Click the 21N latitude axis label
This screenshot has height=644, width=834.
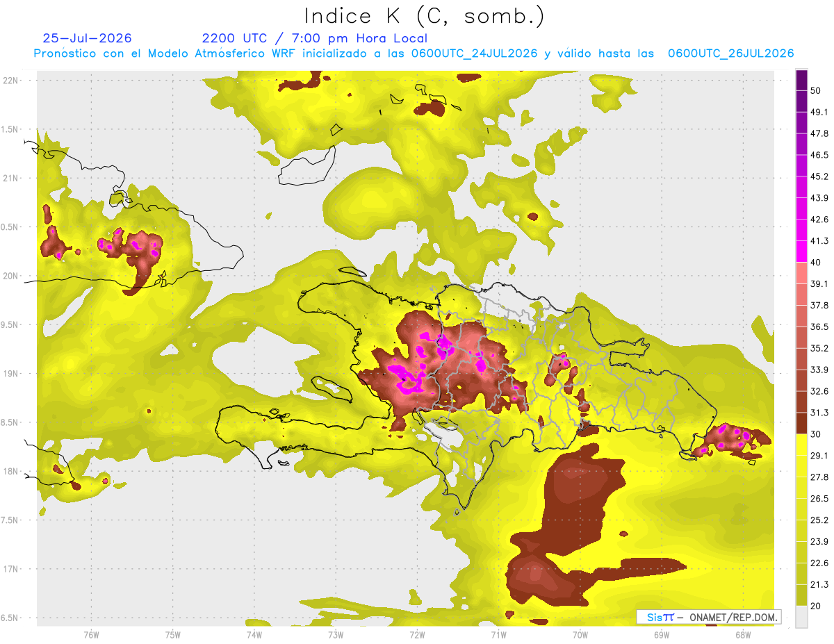pos(10,178)
